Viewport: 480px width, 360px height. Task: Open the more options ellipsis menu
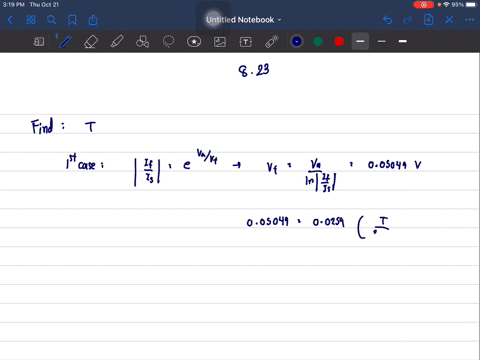click(x=469, y=20)
